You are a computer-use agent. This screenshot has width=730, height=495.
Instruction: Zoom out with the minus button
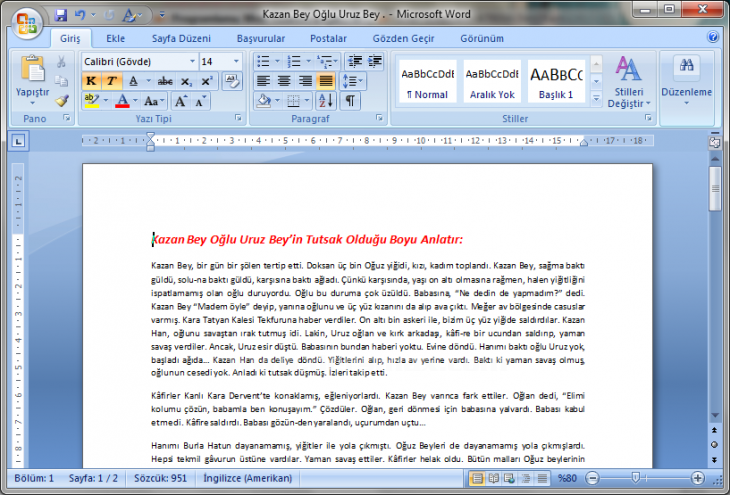(592, 478)
